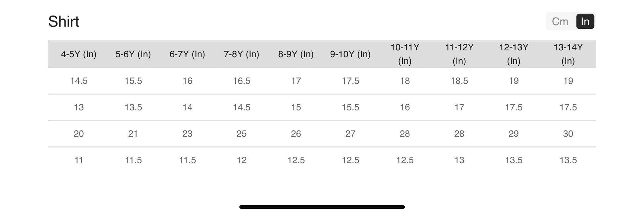Click the 14.5 value under 4-5Y first row
Viewport: 644px width, 215px height.
click(x=79, y=81)
